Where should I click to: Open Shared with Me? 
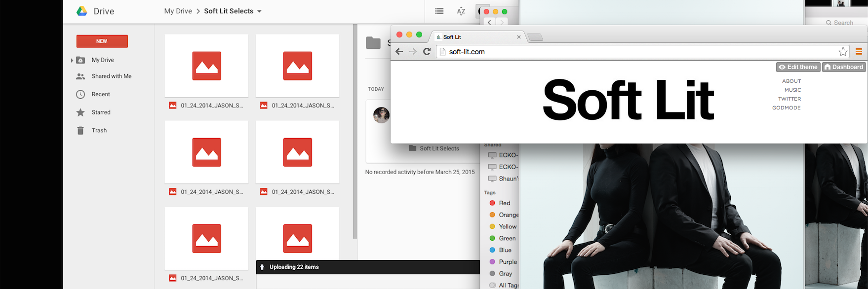(112, 76)
